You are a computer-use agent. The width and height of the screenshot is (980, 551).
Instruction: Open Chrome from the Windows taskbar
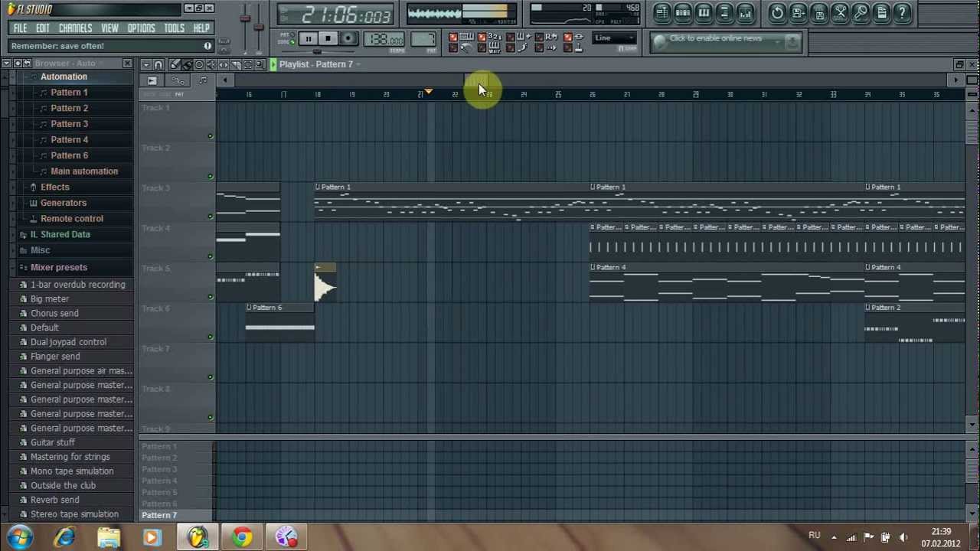pos(241,537)
